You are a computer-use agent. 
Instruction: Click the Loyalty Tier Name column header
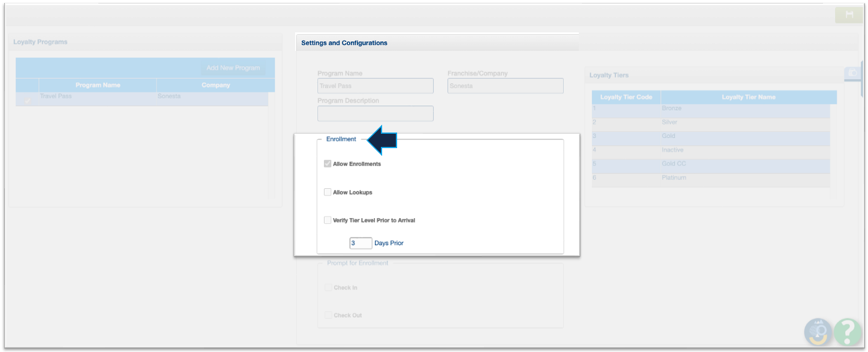(748, 97)
